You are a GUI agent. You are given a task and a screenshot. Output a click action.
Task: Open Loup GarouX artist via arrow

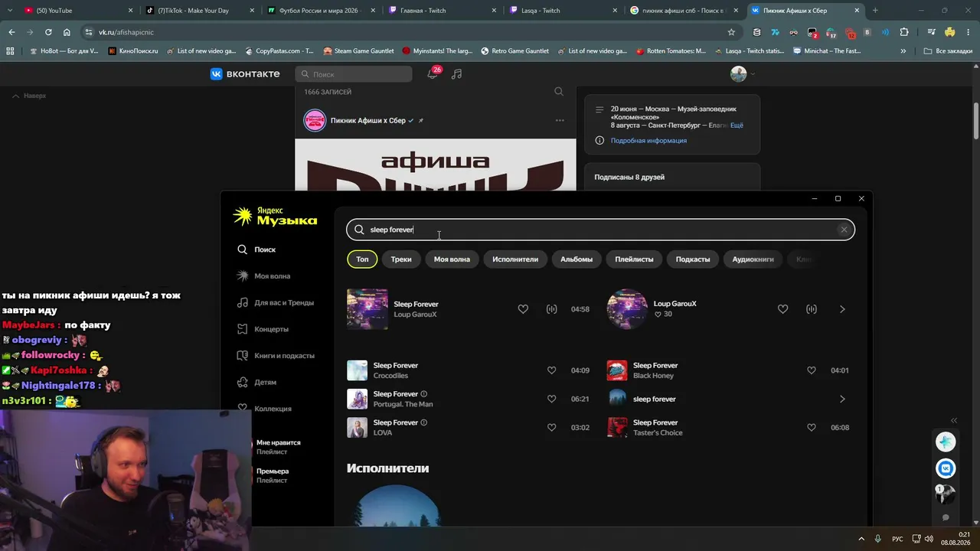[x=842, y=309]
